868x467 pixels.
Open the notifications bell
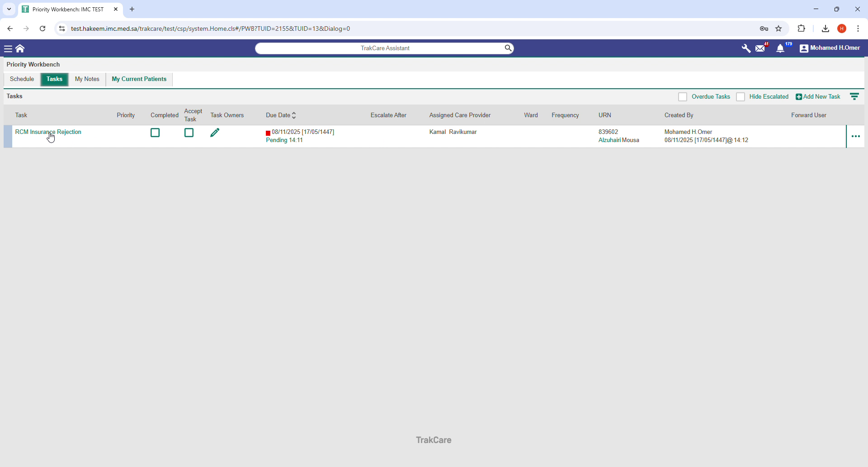(781, 48)
